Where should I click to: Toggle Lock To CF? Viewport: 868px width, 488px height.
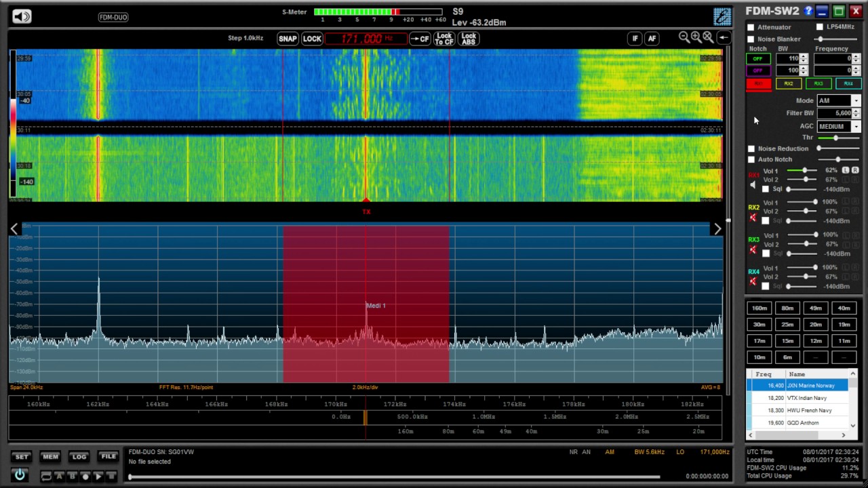coord(444,39)
